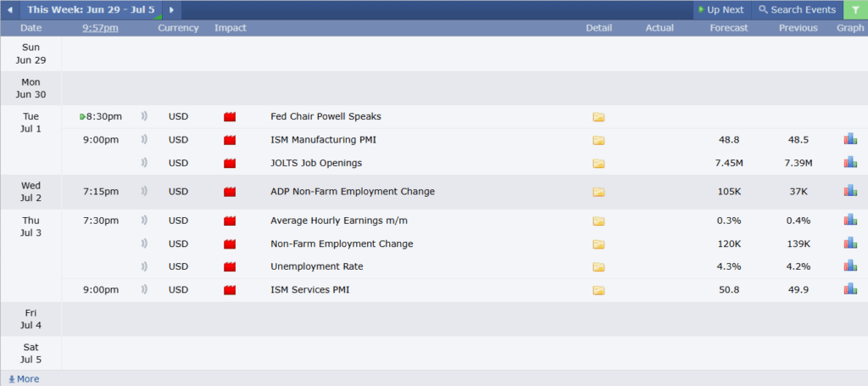Screen dimensions: 868x386
Task: Toggle alert bell for Average Hourly Earnings m/m
Action: click(144, 221)
